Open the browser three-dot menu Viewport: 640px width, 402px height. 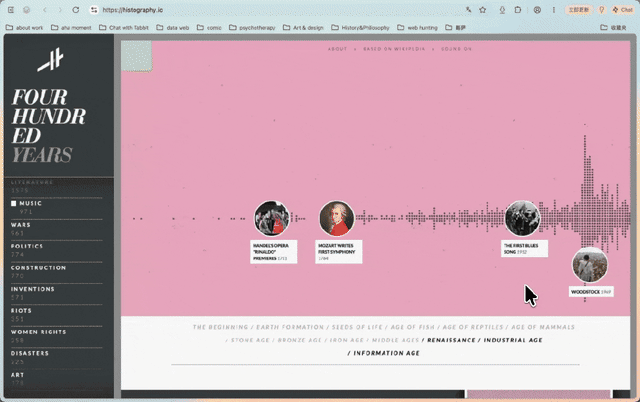click(553, 10)
